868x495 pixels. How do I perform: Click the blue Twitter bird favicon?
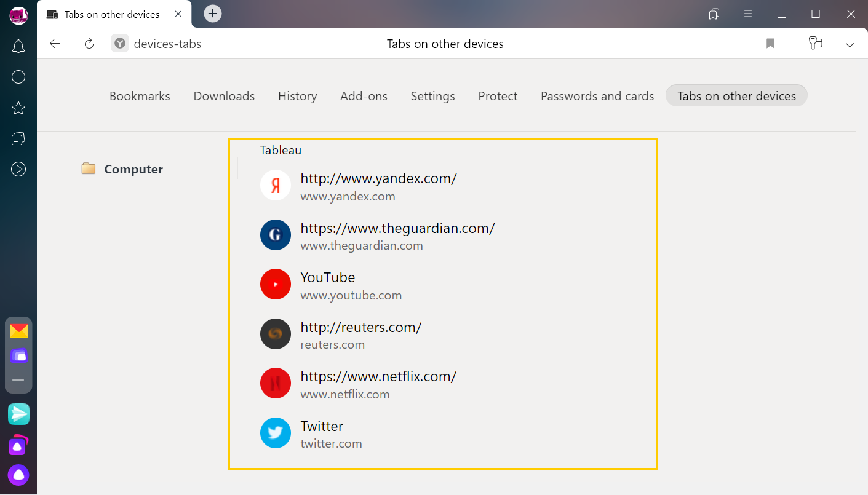[276, 433]
